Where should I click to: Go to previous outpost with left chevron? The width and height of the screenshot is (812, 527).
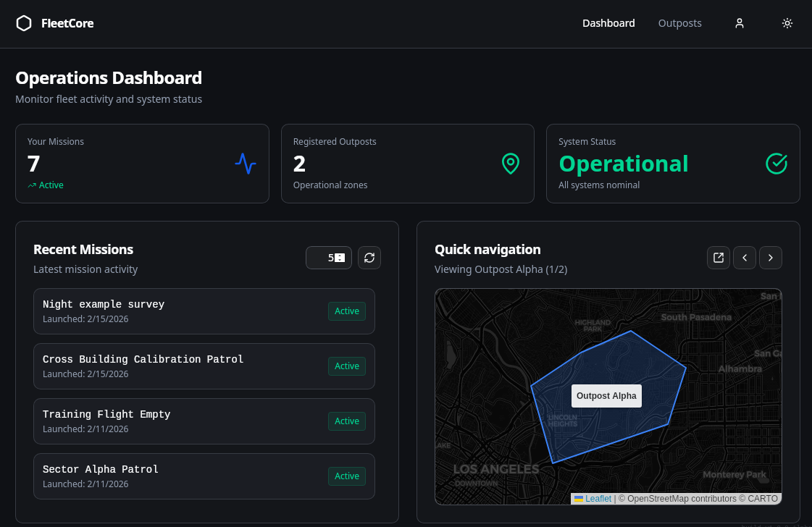745,258
